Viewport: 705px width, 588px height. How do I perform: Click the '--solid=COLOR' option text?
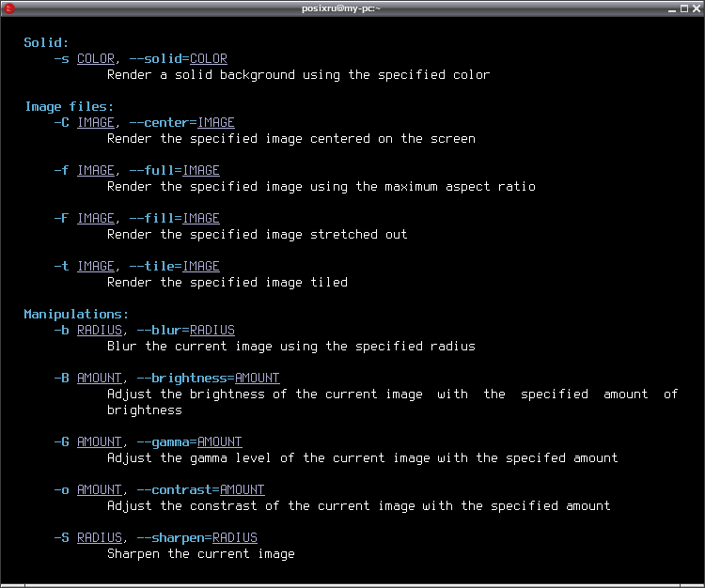coord(178,59)
